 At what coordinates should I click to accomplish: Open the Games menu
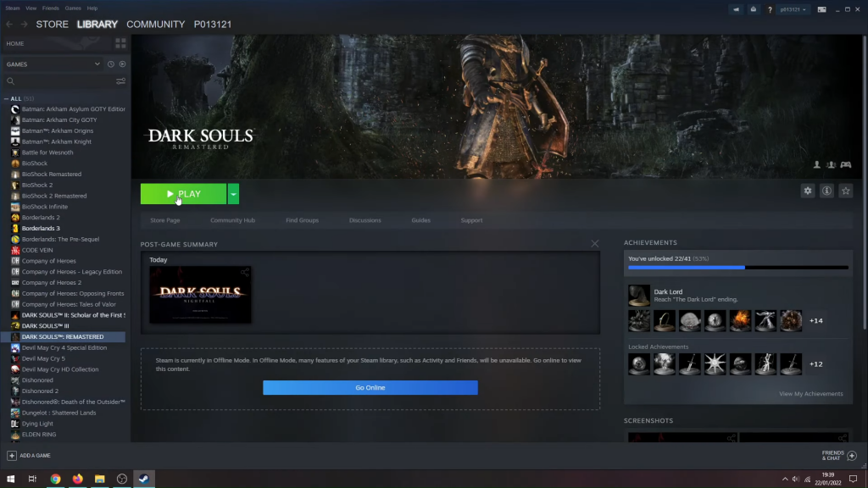click(73, 8)
